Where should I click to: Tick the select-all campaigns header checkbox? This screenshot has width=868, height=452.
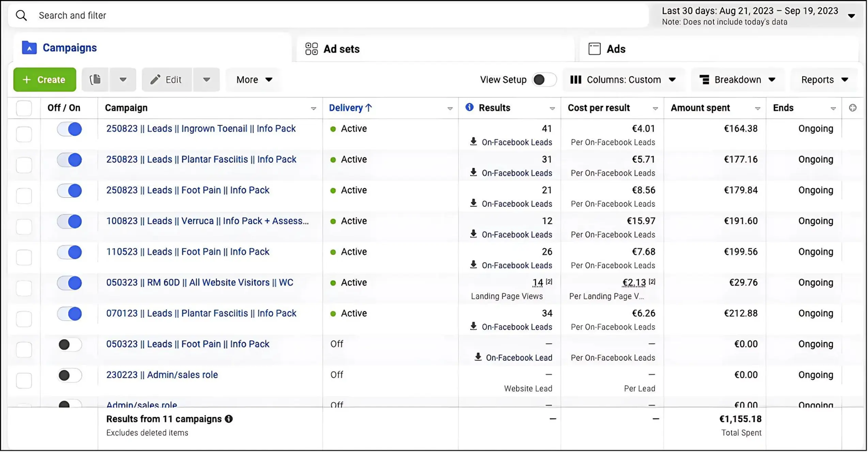[x=24, y=108]
